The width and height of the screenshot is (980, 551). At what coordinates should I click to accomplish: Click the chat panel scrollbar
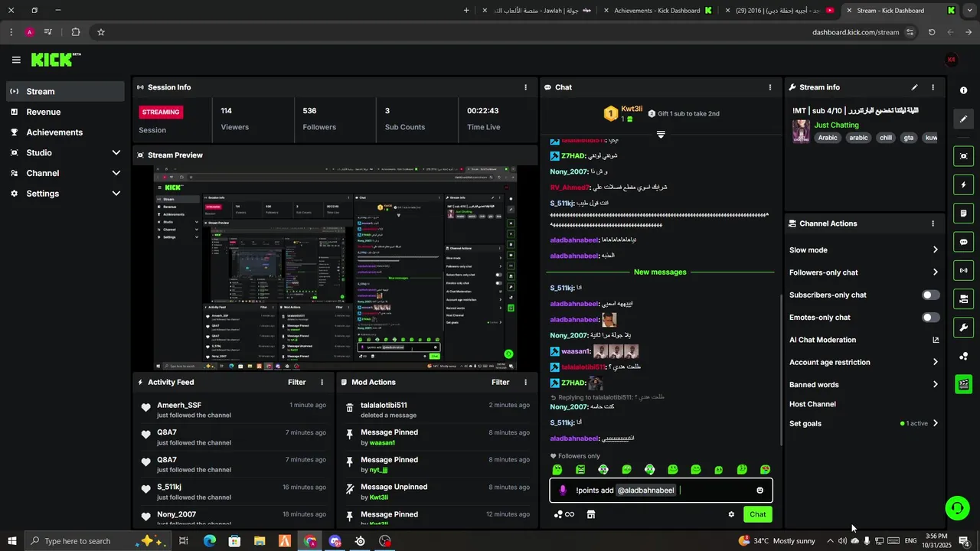(x=780, y=371)
